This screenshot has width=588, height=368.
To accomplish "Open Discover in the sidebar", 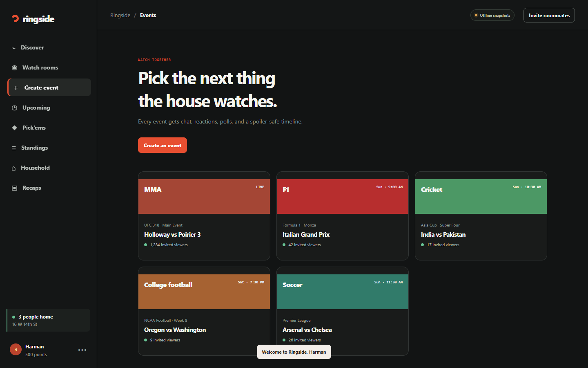I will click(49, 47).
